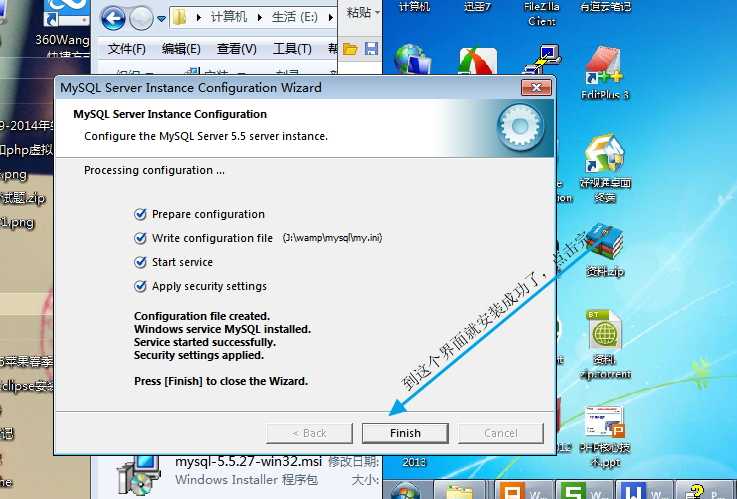Click the greyed-out Back button in wizard
The width and height of the screenshot is (737, 499).
pyautogui.click(x=309, y=433)
